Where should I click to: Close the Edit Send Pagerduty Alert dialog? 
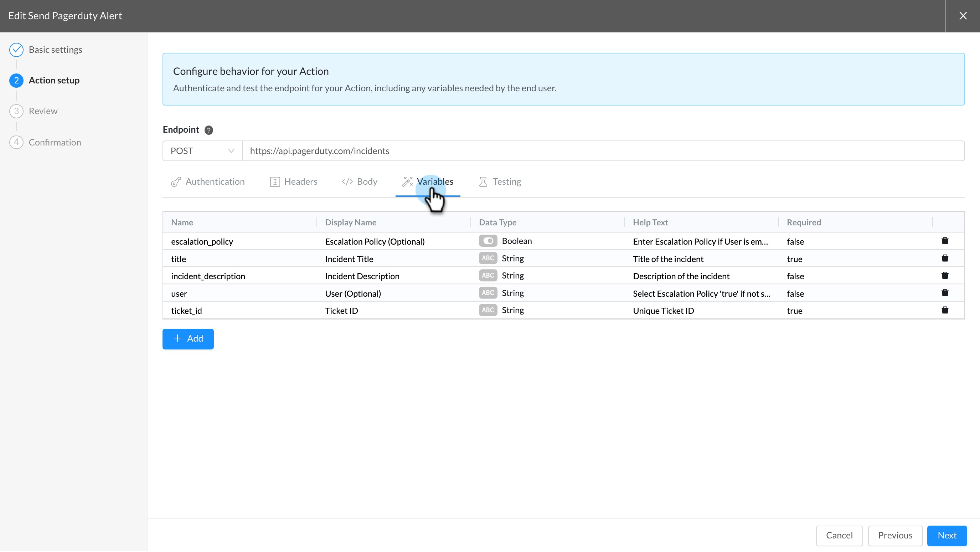pos(963,16)
